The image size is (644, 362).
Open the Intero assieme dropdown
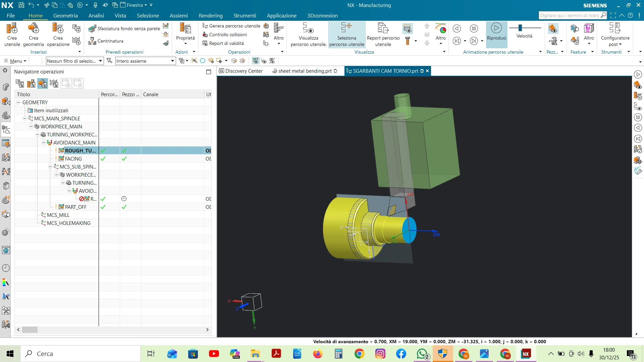tap(172, 61)
